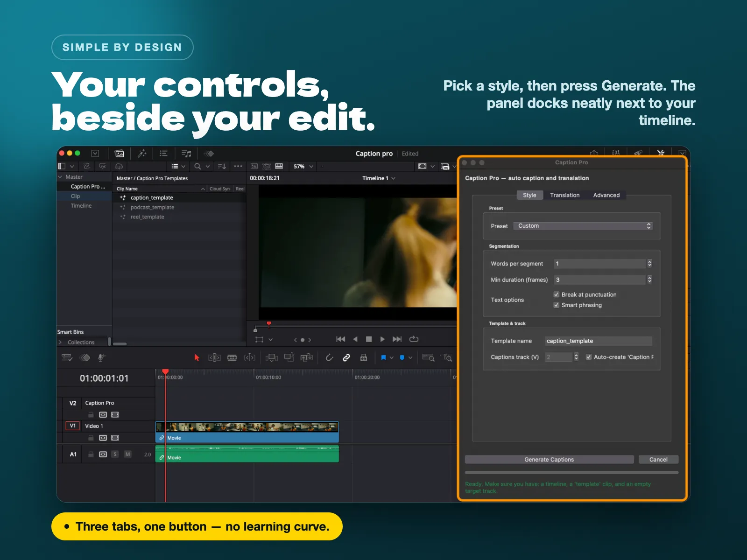Viewport: 747px width, 560px height.
Task: Click the Overwrite clip icon
Action: [289, 357]
